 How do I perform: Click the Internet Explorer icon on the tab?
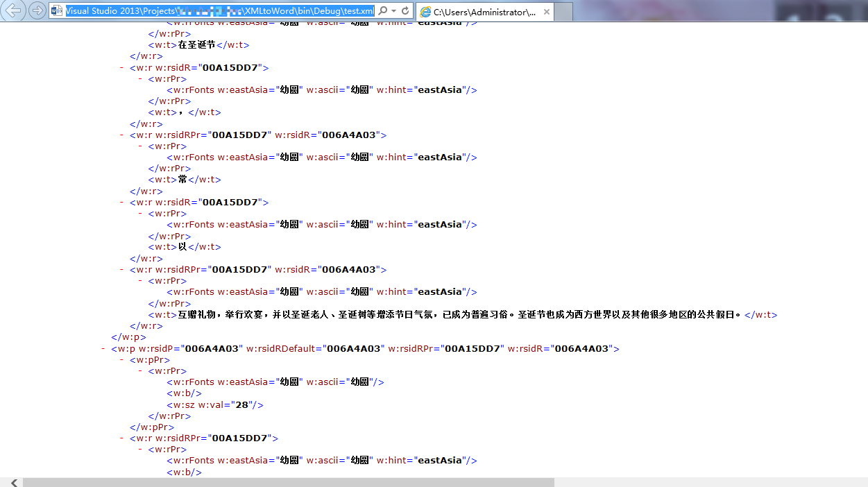pyautogui.click(x=425, y=12)
